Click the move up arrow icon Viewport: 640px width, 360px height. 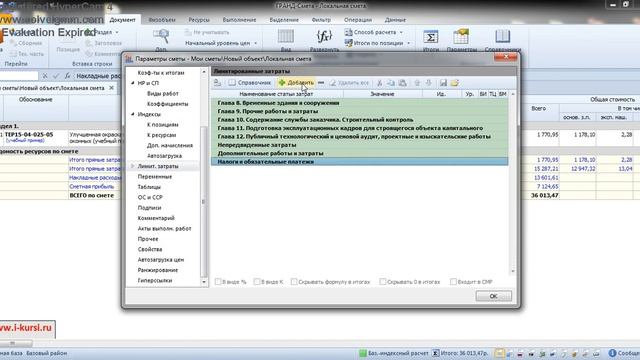pyautogui.click(x=417, y=83)
